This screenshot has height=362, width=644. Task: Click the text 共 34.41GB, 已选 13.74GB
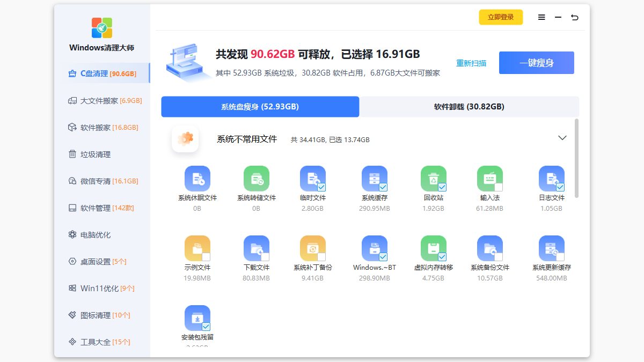pos(330,140)
